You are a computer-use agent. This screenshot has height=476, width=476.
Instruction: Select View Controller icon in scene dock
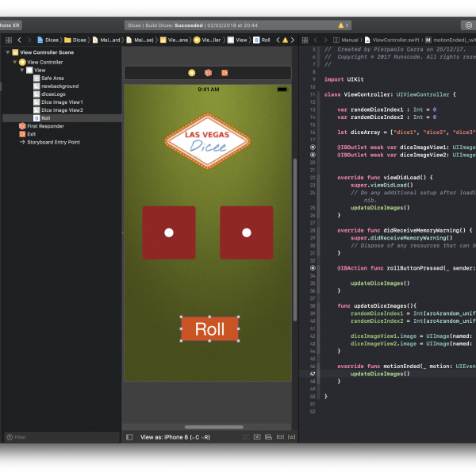tap(191, 73)
